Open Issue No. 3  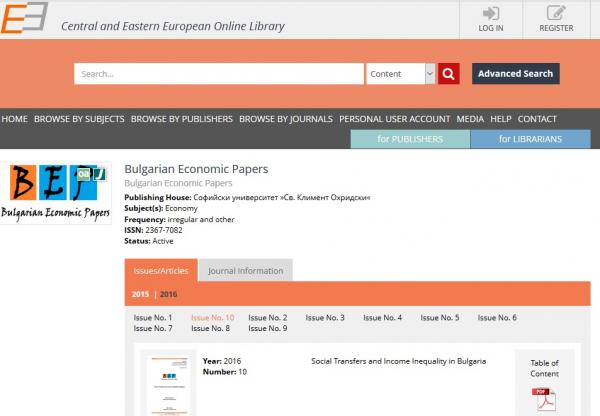[325, 318]
